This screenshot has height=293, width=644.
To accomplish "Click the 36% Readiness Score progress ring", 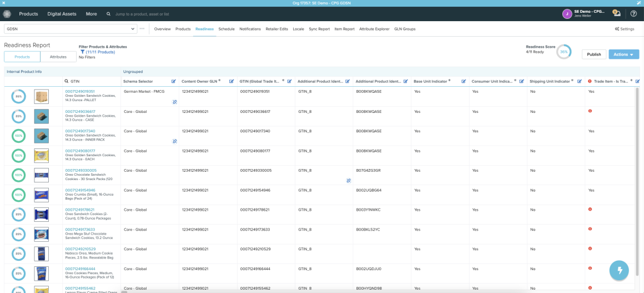I will click(x=564, y=52).
